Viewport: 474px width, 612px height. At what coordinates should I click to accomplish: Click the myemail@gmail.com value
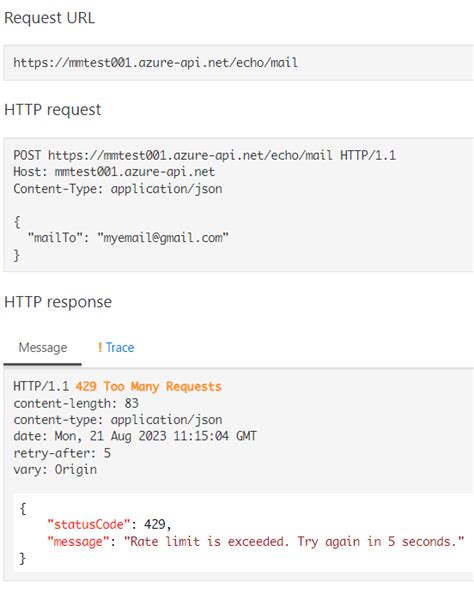point(163,237)
